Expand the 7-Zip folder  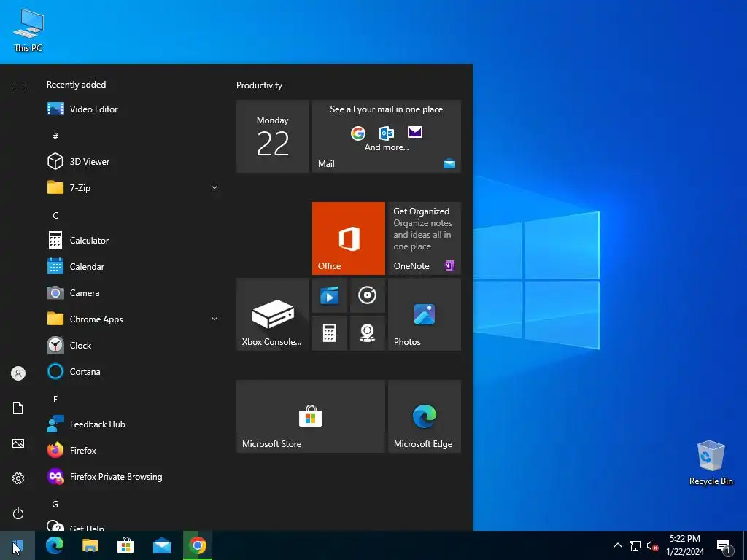coord(132,187)
